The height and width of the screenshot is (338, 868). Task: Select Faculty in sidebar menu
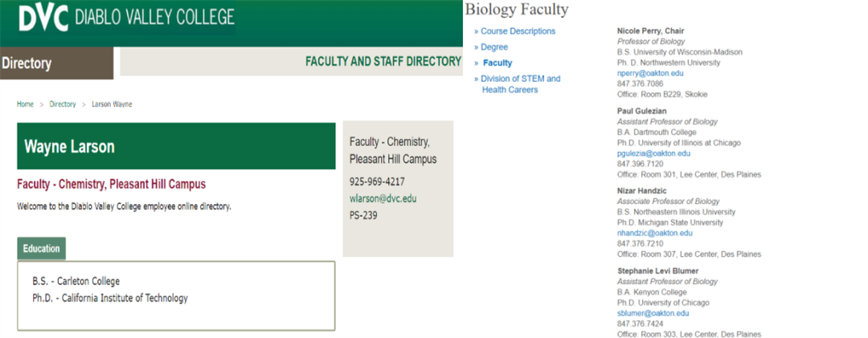point(497,63)
